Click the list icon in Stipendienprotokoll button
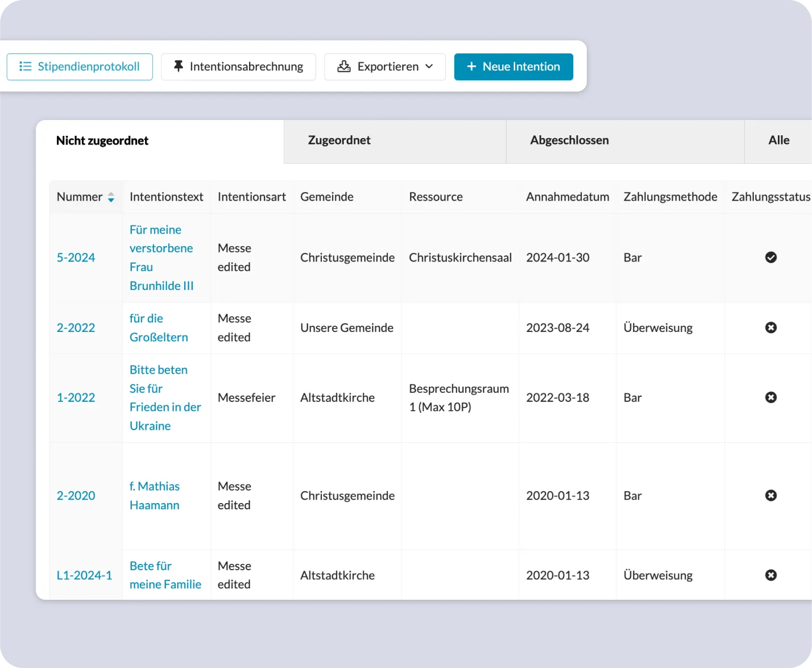The width and height of the screenshot is (812, 668). coord(25,67)
